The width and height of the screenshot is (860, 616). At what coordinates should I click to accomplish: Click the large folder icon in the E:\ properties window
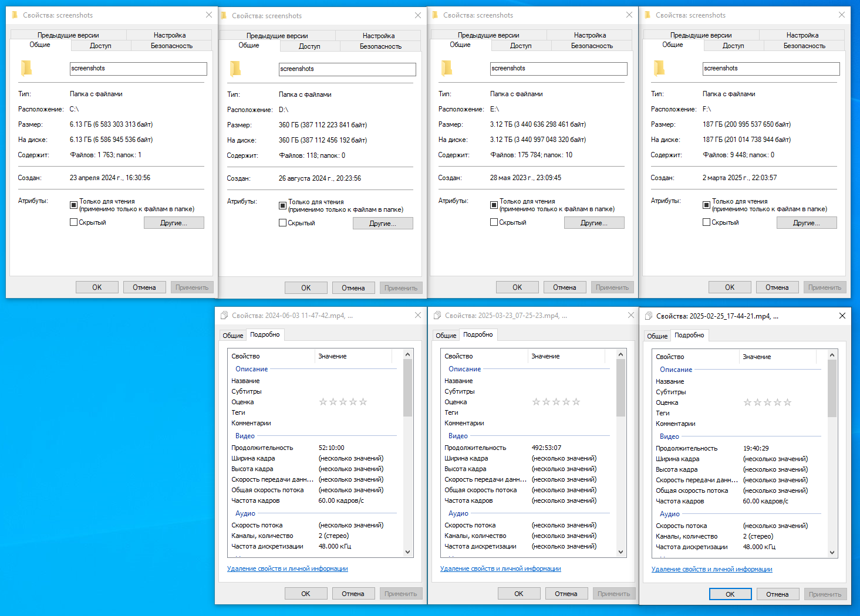[x=447, y=69]
